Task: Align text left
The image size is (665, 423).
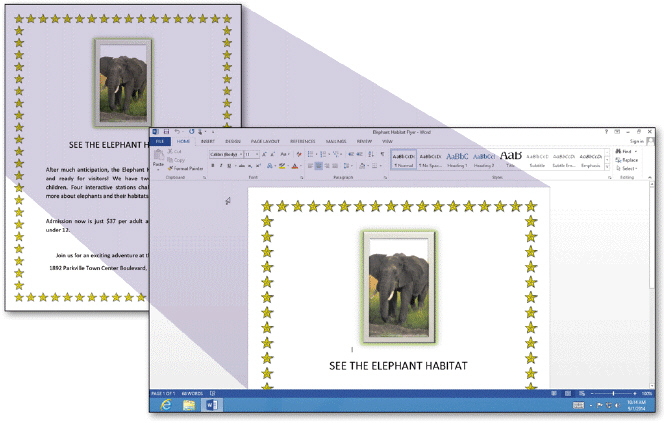Action: (310, 166)
